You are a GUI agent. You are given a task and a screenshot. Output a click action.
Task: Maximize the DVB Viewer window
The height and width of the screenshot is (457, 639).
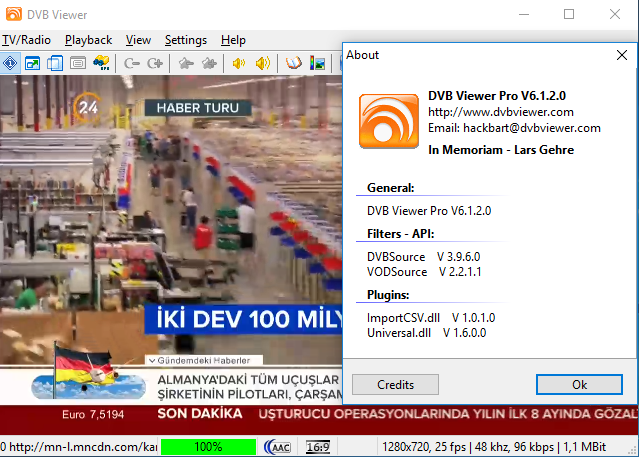coord(569,14)
